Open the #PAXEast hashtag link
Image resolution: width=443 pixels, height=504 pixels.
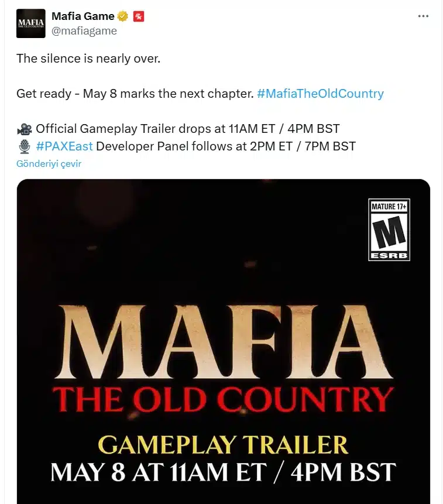[64, 146]
